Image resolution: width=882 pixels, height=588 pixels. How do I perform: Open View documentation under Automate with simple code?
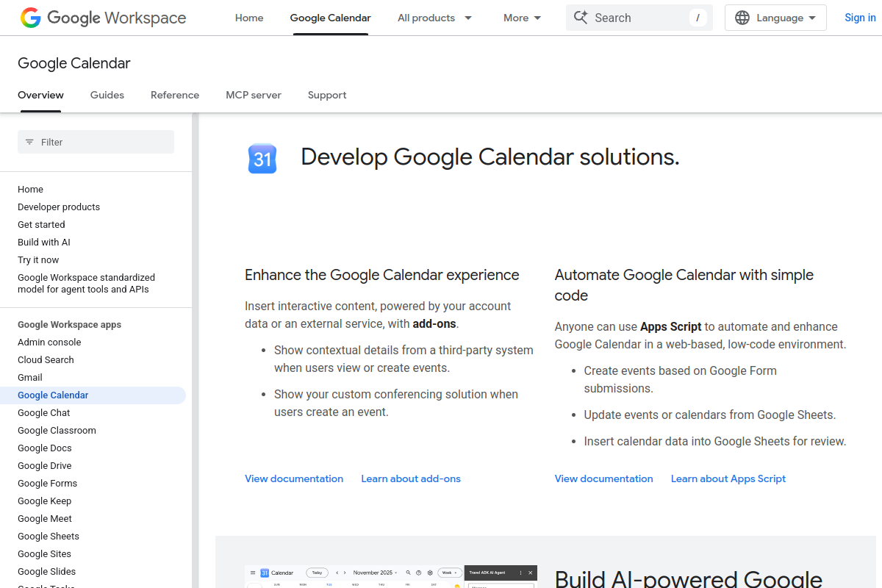coord(604,478)
